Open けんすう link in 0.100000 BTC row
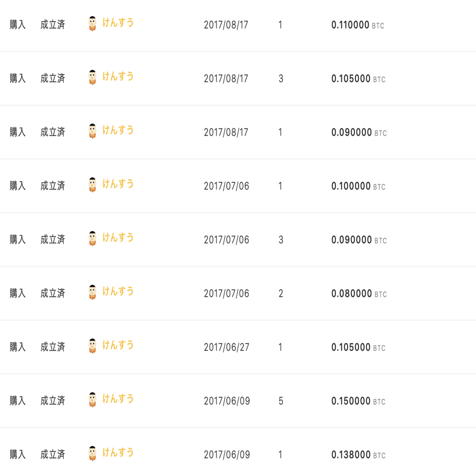476x476 pixels. click(118, 184)
